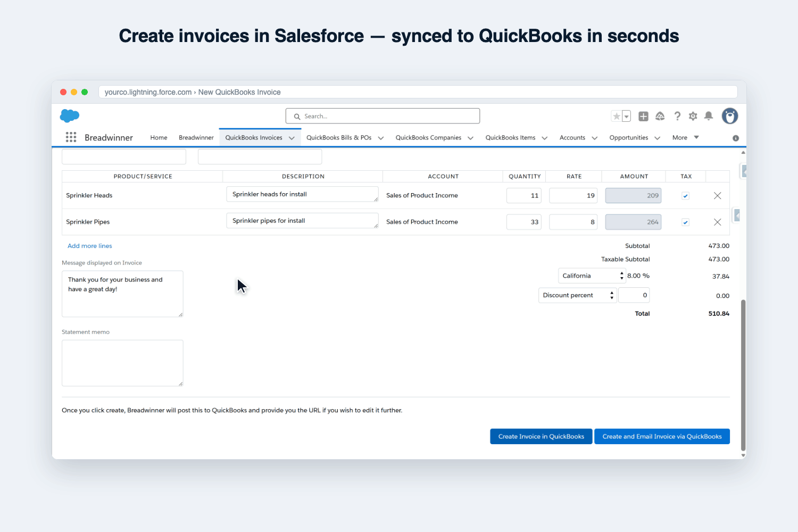Click the Add more lines link

pyautogui.click(x=90, y=246)
